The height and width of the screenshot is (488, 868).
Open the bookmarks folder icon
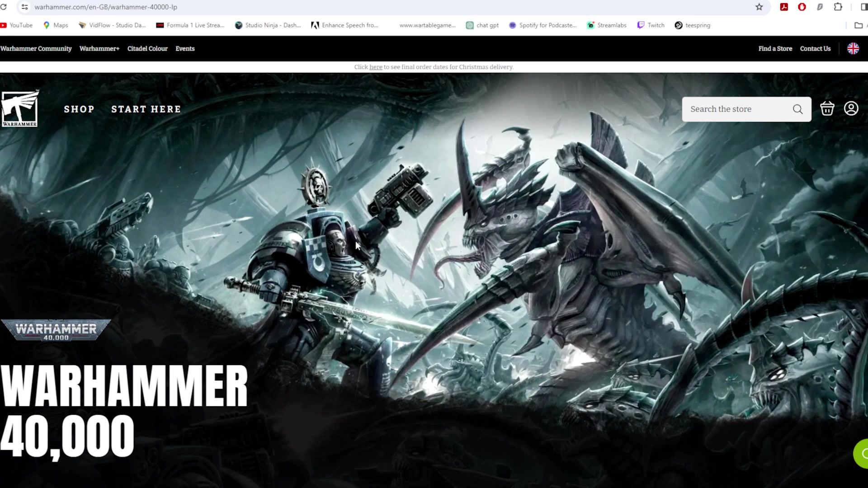[x=859, y=25]
